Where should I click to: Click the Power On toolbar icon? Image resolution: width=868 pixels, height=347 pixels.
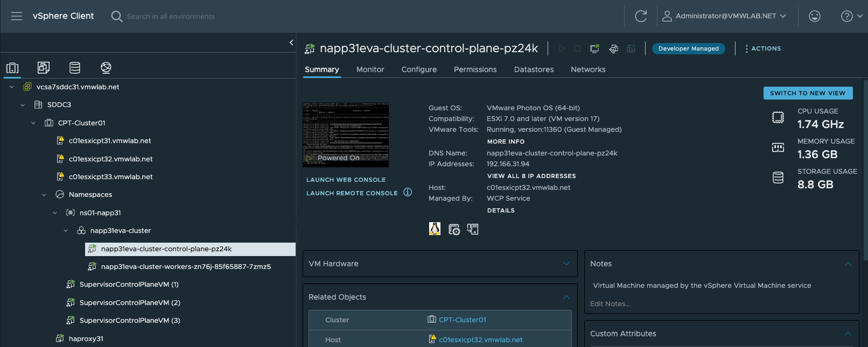pyautogui.click(x=562, y=48)
